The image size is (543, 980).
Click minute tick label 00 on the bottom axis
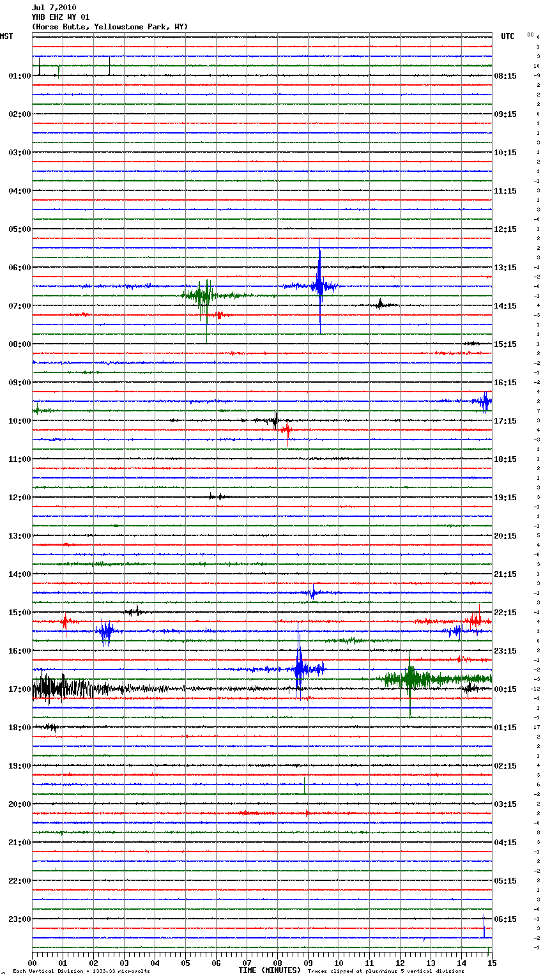[x=33, y=963]
